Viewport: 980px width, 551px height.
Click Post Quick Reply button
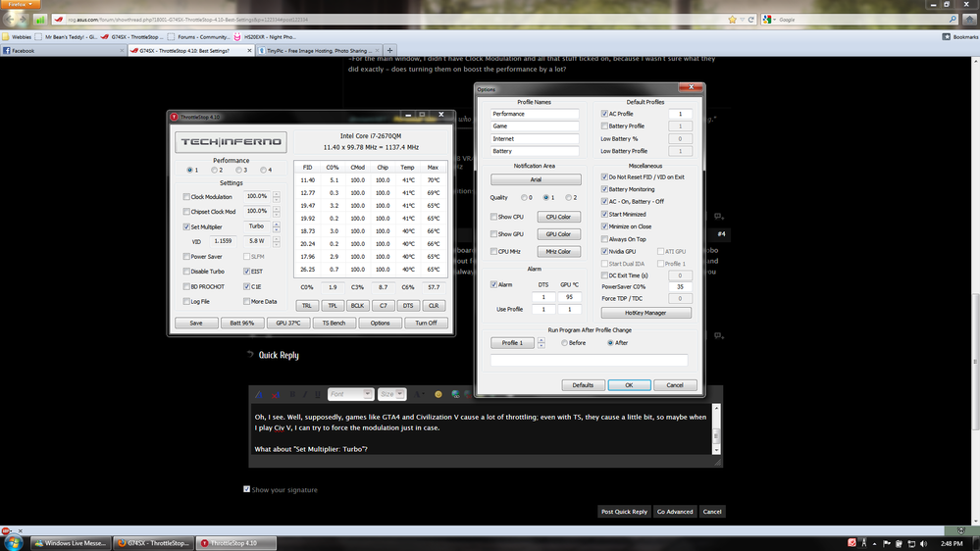point(624,512)
